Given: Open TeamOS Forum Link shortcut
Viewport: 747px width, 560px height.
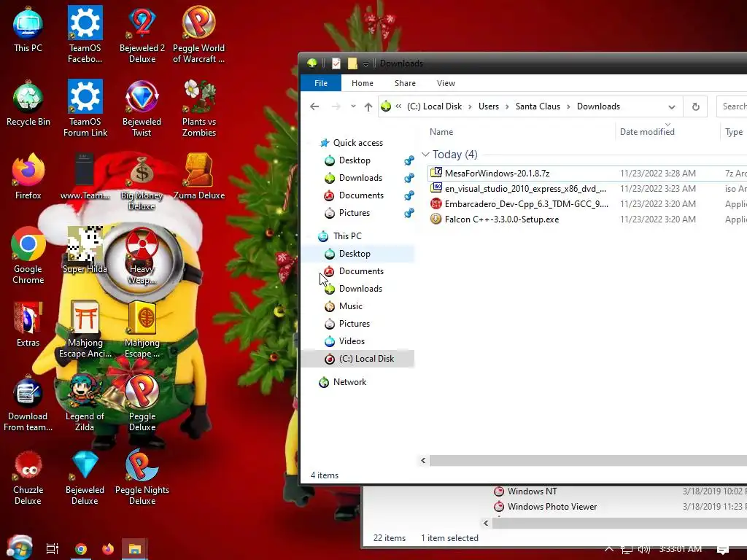Looking at the screenshot, I should pyautogui.click(x=85, y=108).
